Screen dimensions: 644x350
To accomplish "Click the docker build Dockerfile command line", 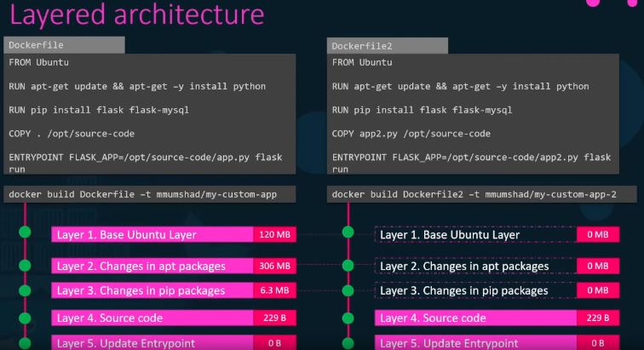I will pyautogui.click(x=150, y=194).
